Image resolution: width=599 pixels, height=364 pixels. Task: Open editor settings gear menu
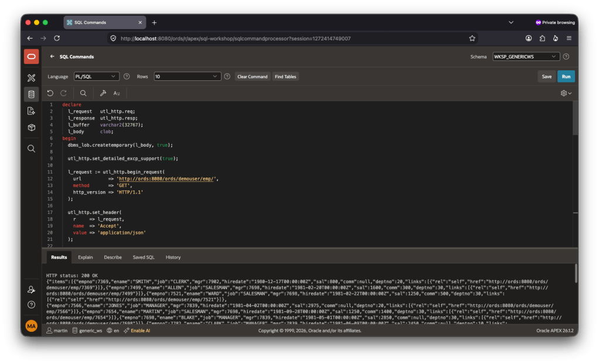tap(566, 93)
